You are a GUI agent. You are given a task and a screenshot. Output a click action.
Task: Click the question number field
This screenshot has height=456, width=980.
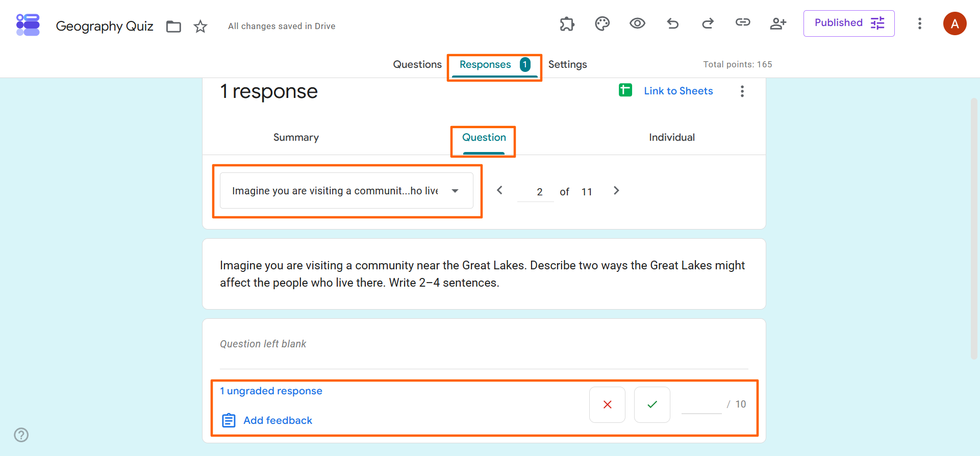click(536, 192)
